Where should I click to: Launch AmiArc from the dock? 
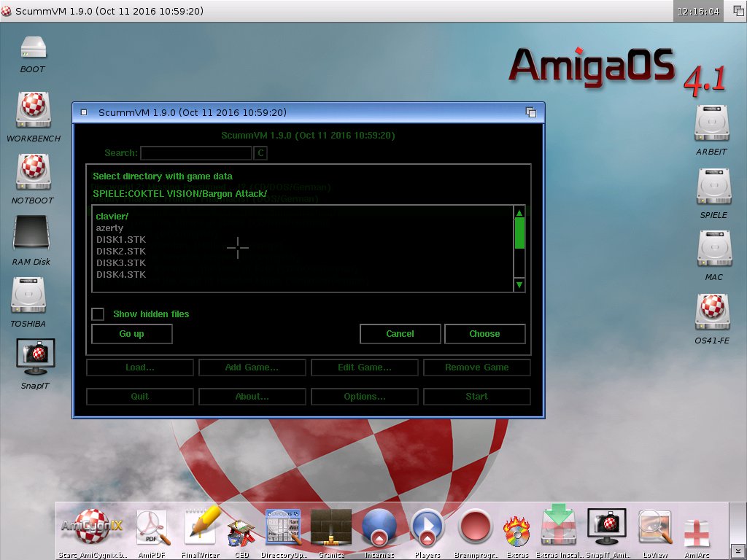697,533
